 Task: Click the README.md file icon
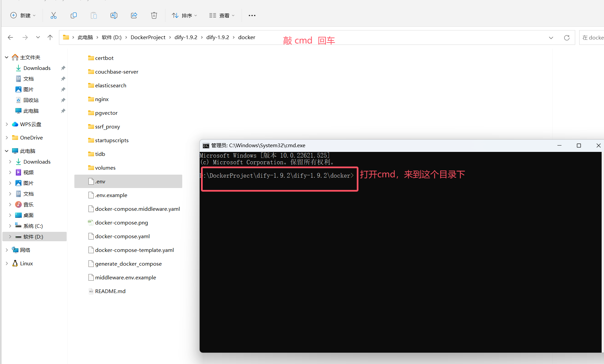pyautogui.click(x=91, y=291)
